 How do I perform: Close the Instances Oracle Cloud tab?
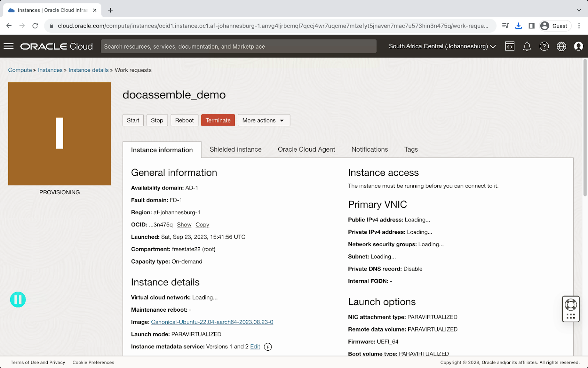tap(95, 10)
